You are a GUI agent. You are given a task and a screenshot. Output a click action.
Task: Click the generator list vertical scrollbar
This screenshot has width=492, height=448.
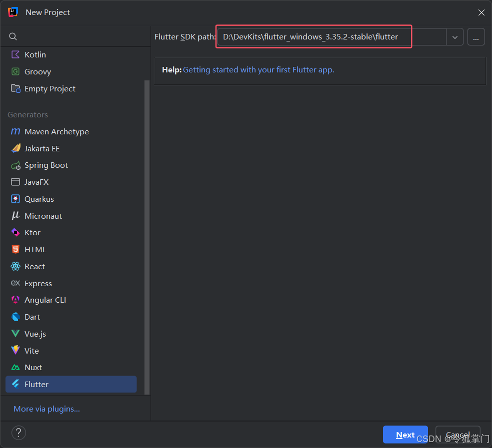(147, 237)
